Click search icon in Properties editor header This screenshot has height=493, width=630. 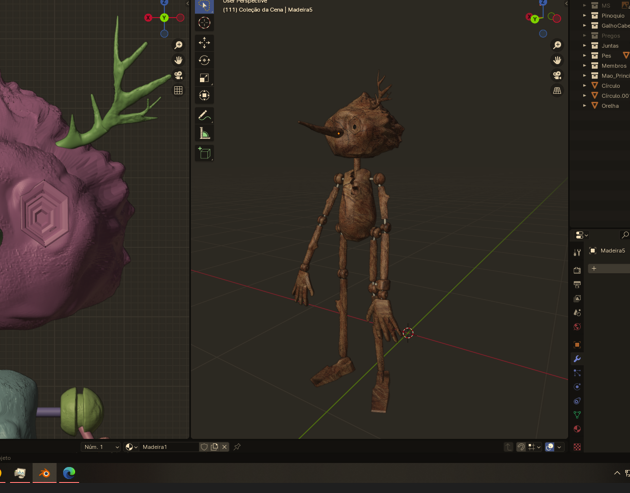pos(625,235)
